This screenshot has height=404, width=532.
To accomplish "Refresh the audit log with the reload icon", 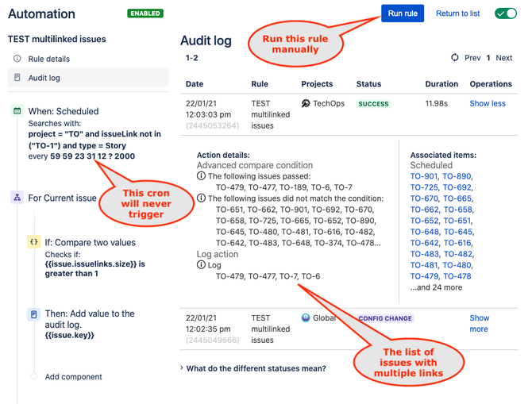I will tap(455, 57).
